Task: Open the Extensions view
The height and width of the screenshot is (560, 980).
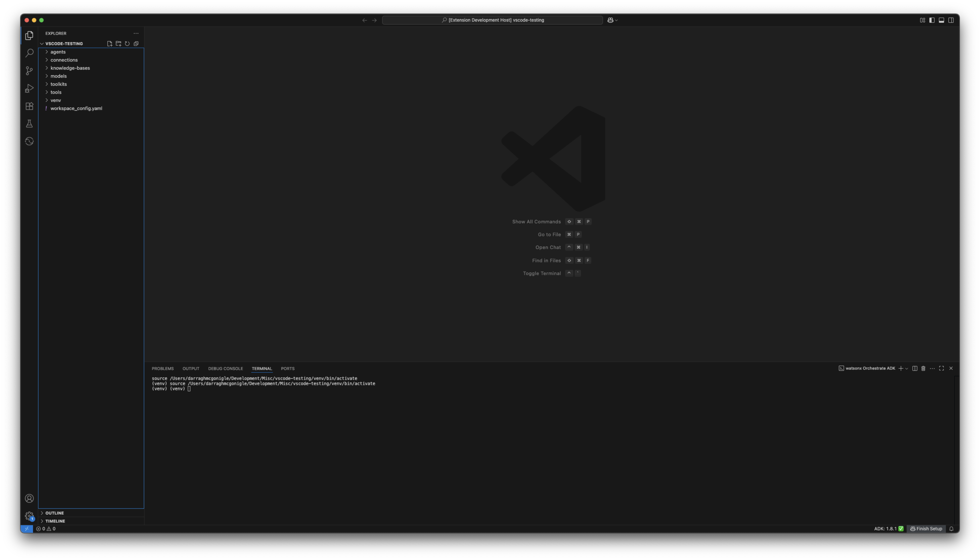Action: [x=29, y=106]
